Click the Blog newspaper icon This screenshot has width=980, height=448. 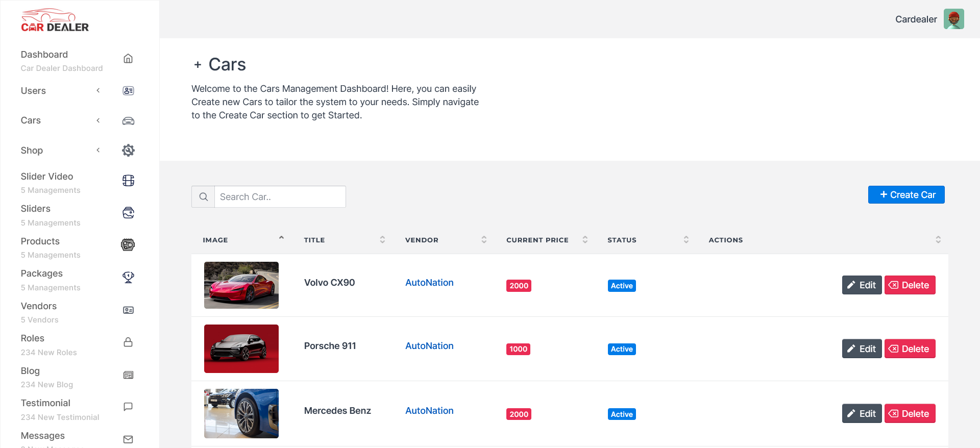pos(128,375)
